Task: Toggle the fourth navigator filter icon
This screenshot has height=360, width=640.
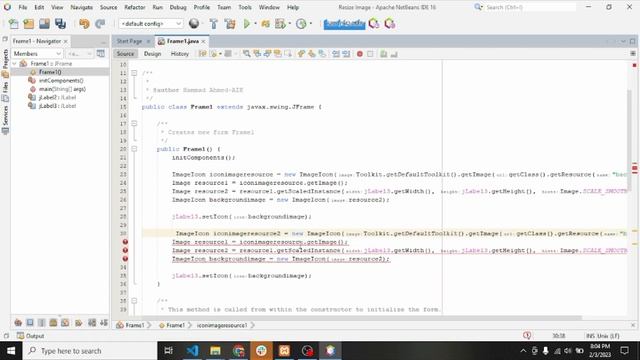Action: [53, 323]
